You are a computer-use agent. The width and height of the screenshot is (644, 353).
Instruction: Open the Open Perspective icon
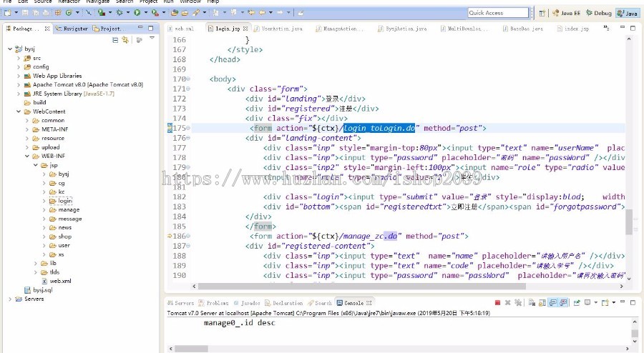pos(541,13)
